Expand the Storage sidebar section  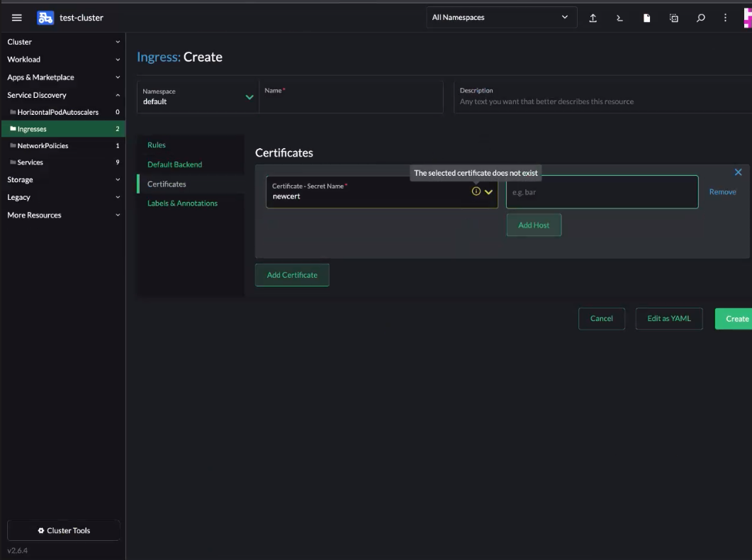(63, 179)
